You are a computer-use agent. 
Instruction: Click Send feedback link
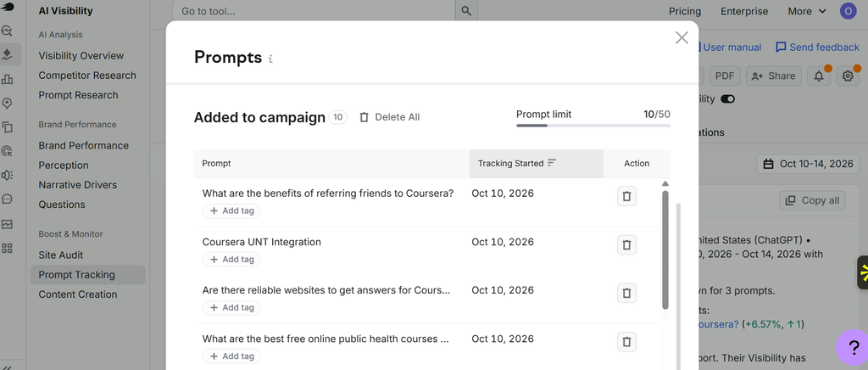tap(818, 48)
